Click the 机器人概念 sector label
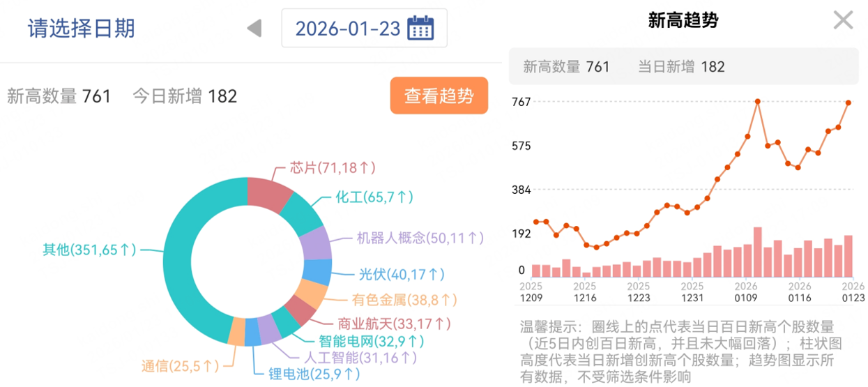The image size is (868, 387). point(420,238)
